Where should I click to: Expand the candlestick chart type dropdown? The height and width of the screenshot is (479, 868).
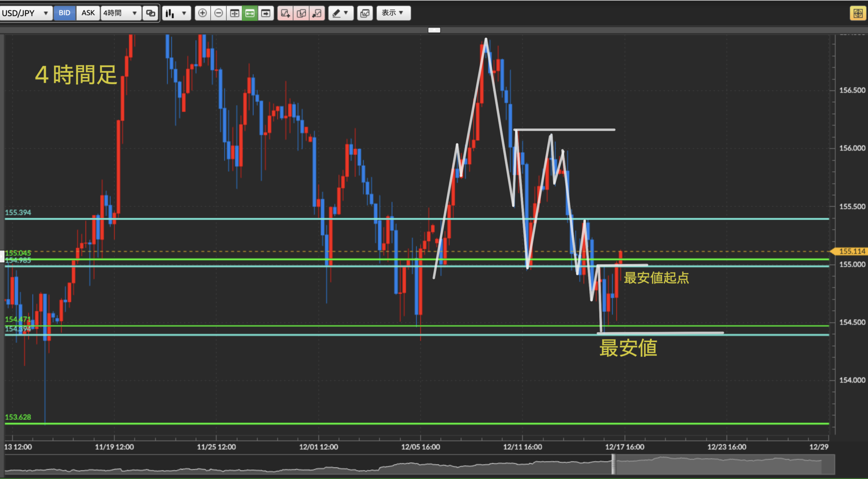176,13
